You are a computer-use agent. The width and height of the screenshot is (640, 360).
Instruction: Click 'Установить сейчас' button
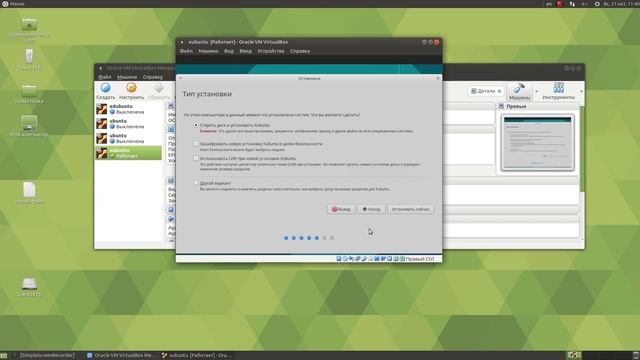410,209
